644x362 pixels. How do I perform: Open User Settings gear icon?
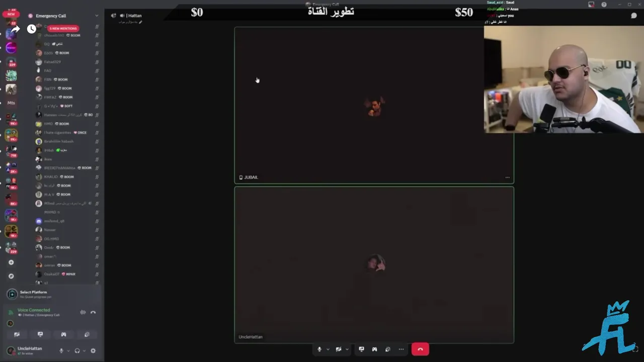point(93,351)
